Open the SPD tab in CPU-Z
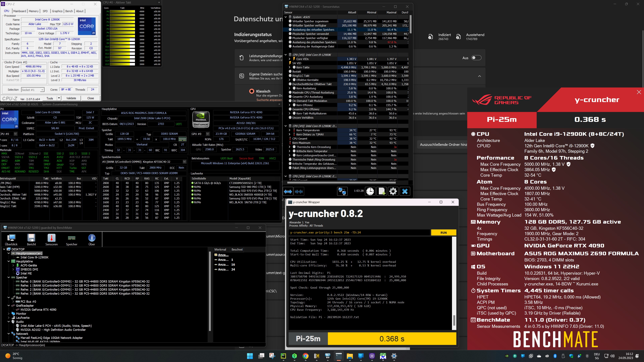Viewport: 644px width, 362px height. coord(45,11)
